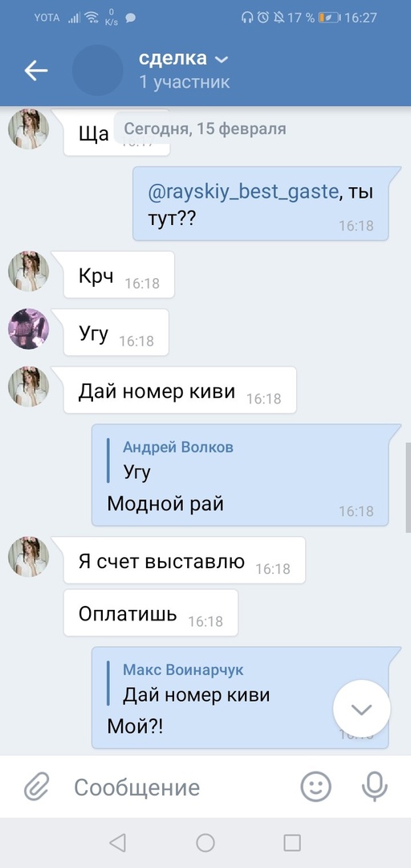
Task: Click the chat scrollbar on the right edge
Action: click(x=408, y=487)
